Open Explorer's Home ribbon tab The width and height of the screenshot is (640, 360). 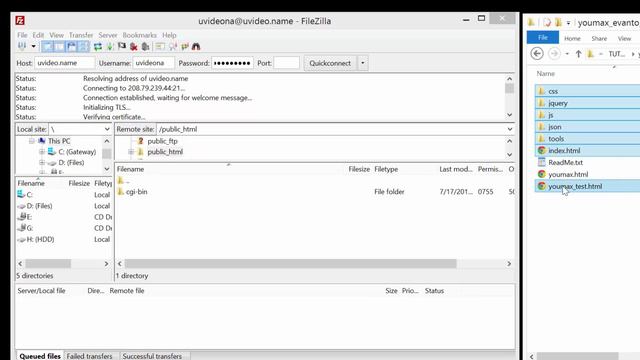572,38
